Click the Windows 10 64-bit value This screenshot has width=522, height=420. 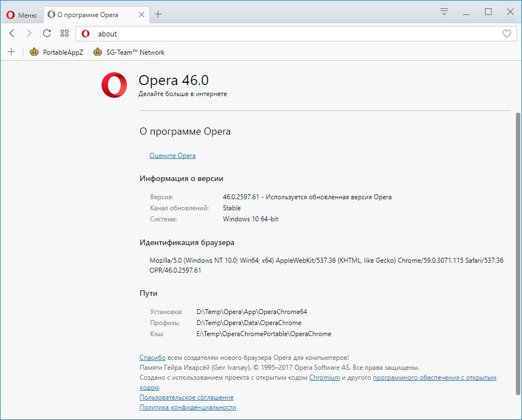click(251, 219)
